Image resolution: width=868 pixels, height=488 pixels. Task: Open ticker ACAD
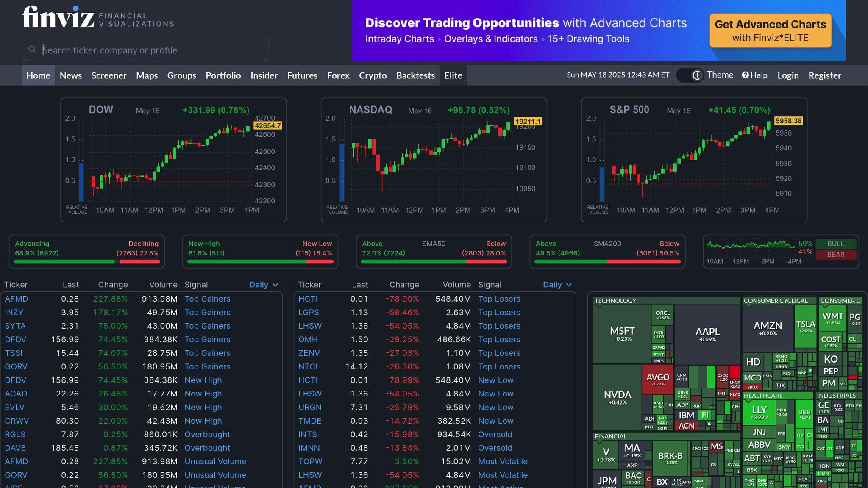pyautogui.click(x=16, y=394)
